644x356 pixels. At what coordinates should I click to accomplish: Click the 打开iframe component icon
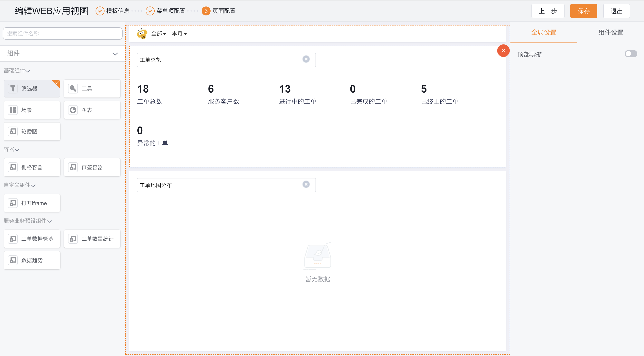tap(13, 203)
